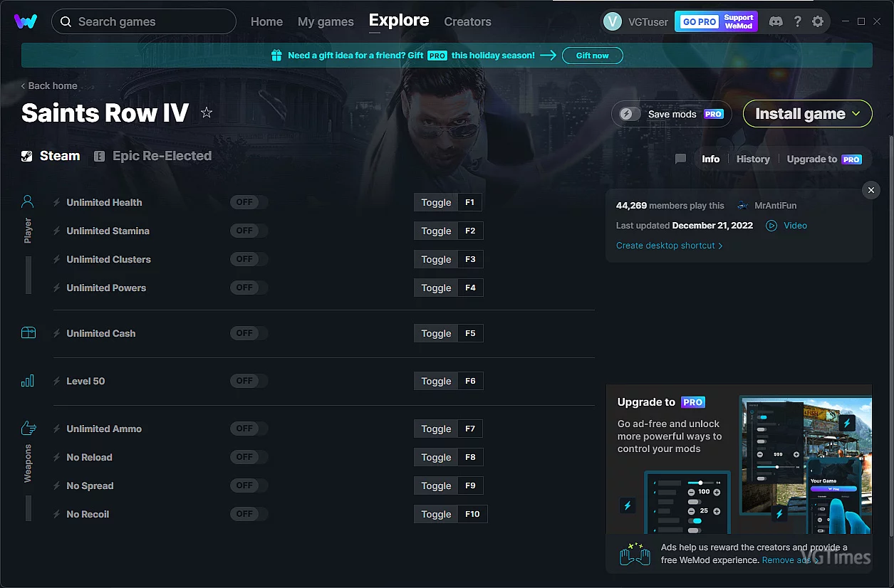
Task: Click the Steam platform icon
Action: tap(26, 156)
